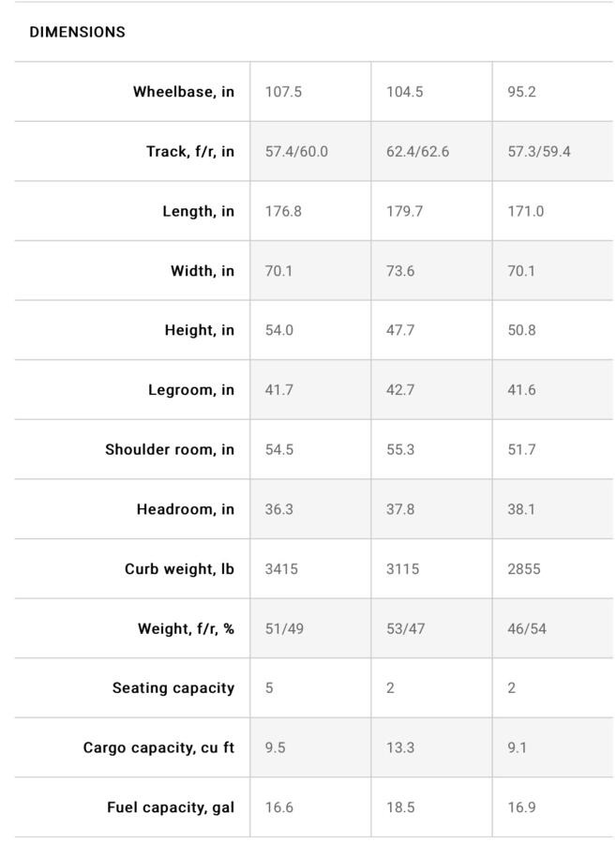
Task: Click the 47.7 height value
Action: pos(400,330)
